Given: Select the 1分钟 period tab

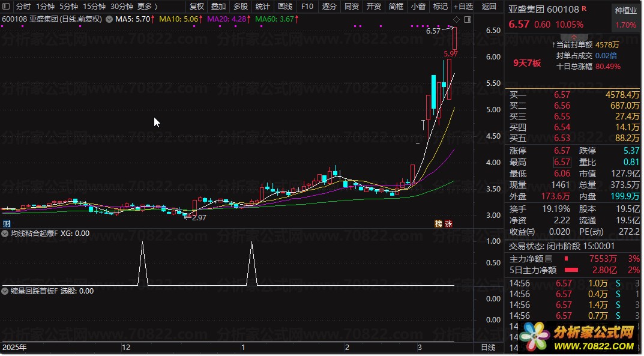Looking at the screenshot, I should click(45, 6).
